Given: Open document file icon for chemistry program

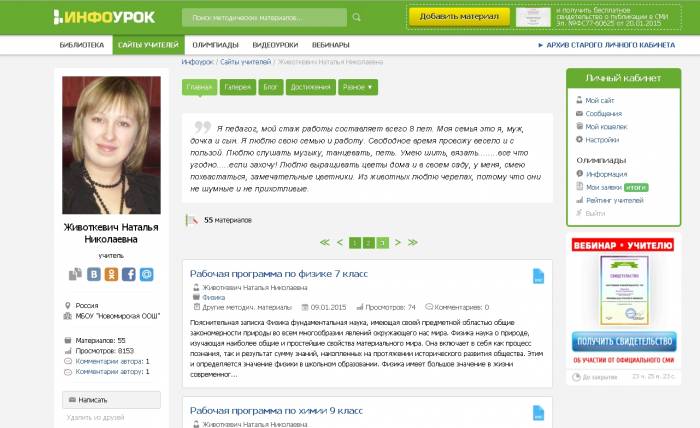Looking at the screenshot, I should pos(538,413).
